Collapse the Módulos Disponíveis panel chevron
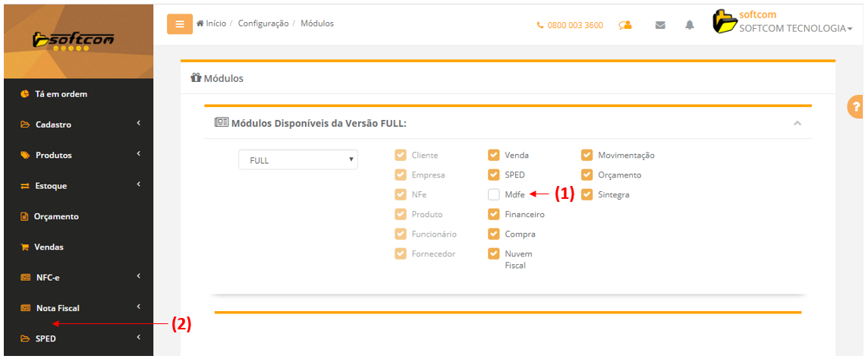Image resolution: width=868 pixels, height=359 pixels. (x=797, y=123)
